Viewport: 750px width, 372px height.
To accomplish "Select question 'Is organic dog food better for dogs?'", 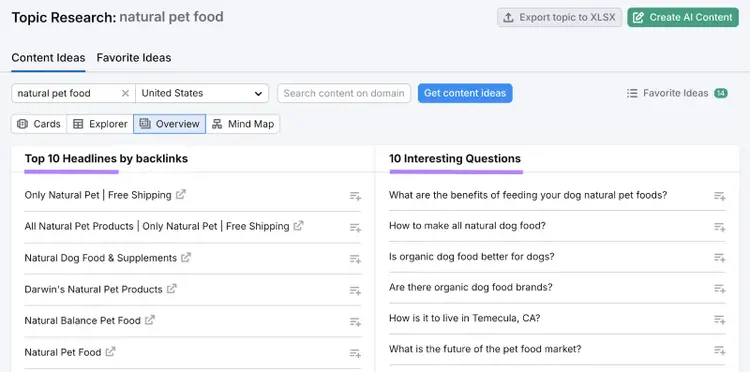I will [x=472, y=256].
